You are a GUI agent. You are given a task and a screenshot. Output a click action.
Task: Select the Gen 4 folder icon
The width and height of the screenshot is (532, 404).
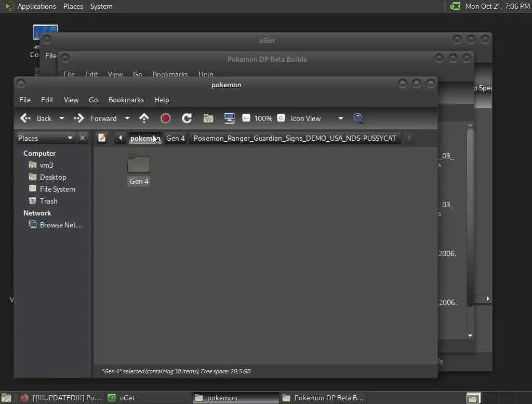(x=139, y=164)
